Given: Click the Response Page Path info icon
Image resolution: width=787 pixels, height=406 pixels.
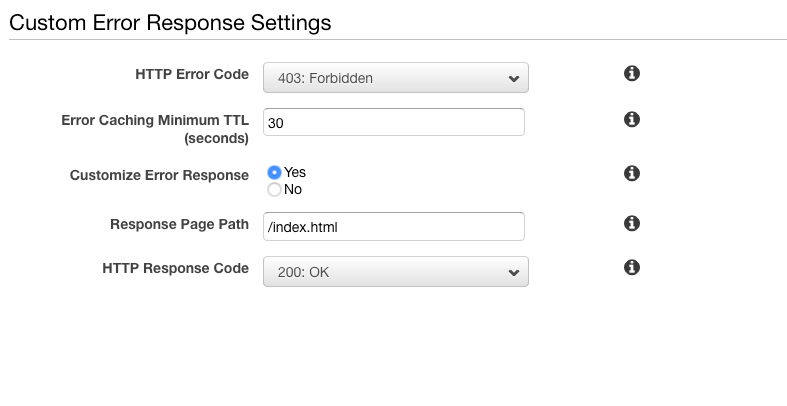Looking at the screenshot, I should click(x=631, y=223).
